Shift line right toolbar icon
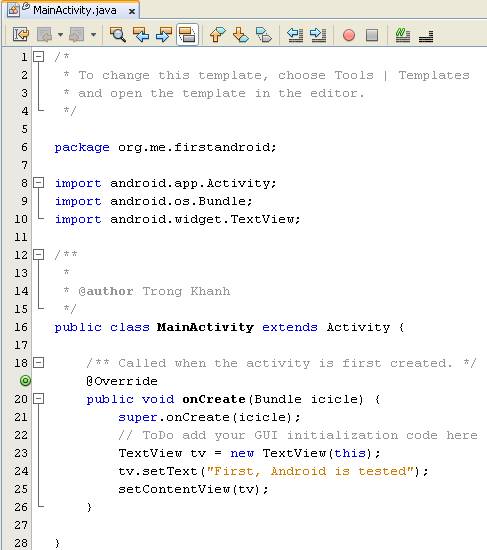This screenshot has width=487, height=550. tap(318, 34)
